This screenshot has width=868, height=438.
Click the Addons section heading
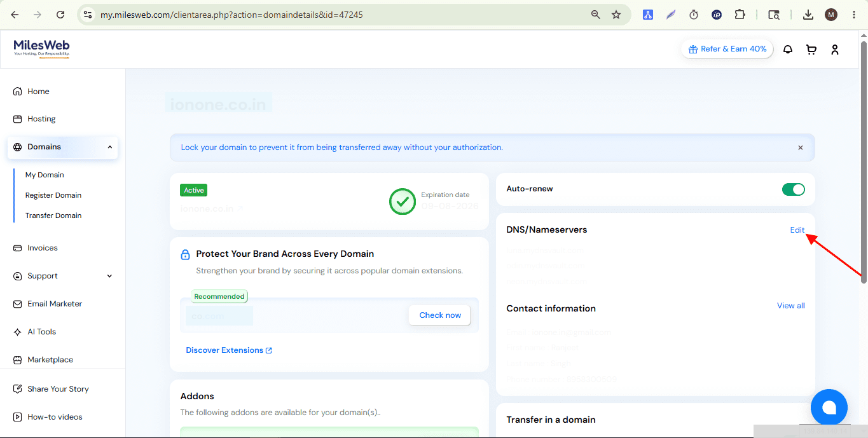pos(197,396)
